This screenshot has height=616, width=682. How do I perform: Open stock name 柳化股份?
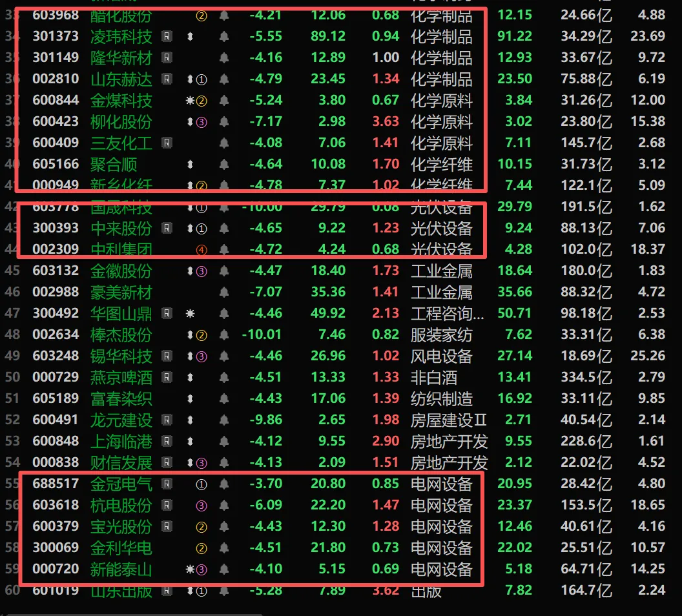tap(121, 122)
